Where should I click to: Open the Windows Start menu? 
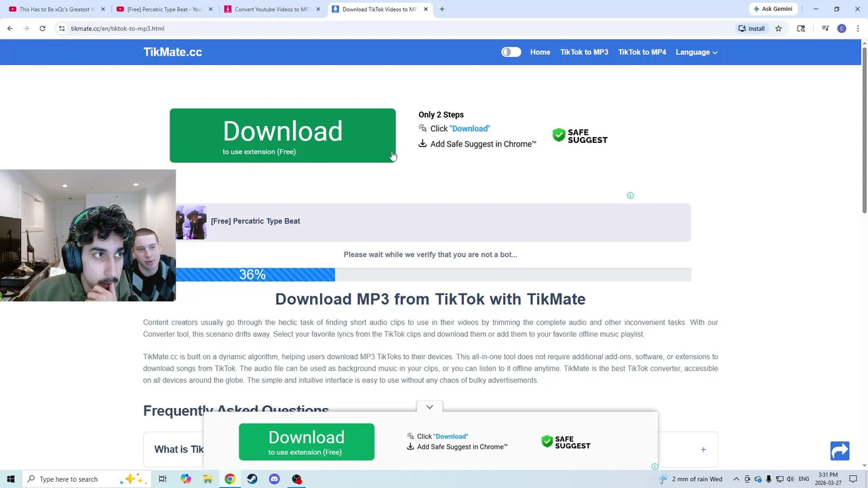pyautogui.click(x=11, y=479)
